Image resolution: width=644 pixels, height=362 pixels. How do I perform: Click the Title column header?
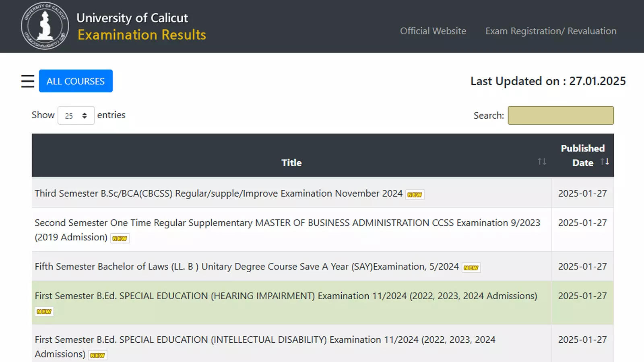(291, 162)
